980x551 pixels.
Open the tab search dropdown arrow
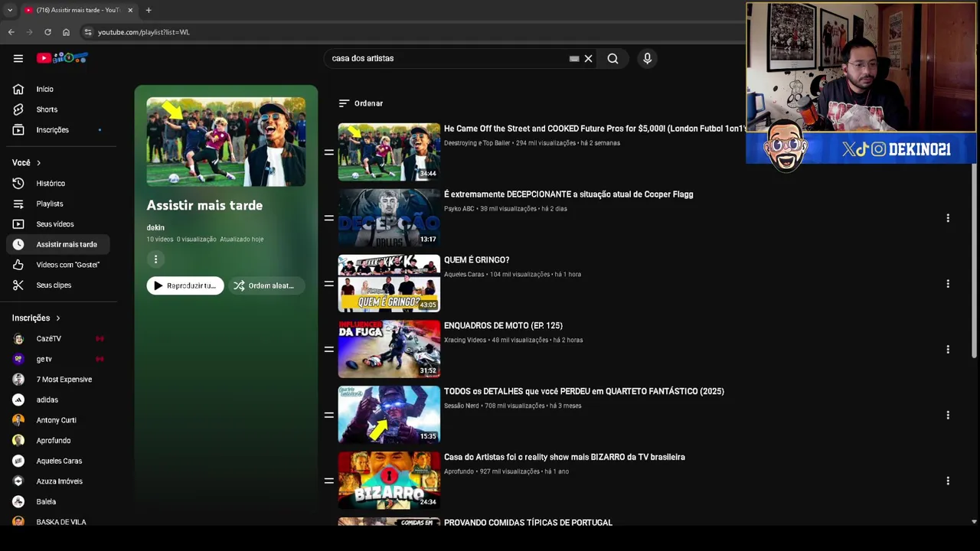(x=9, y=10)
